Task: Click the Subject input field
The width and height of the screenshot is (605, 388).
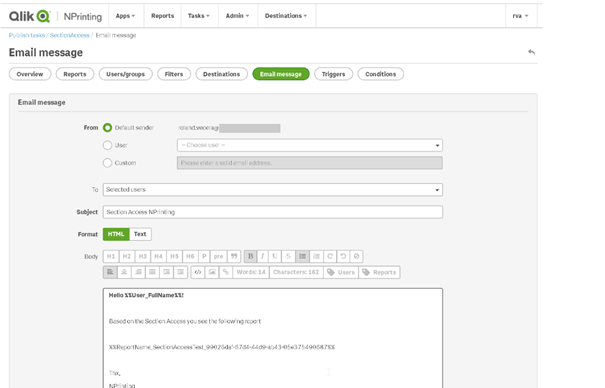Action: [273, 212]
